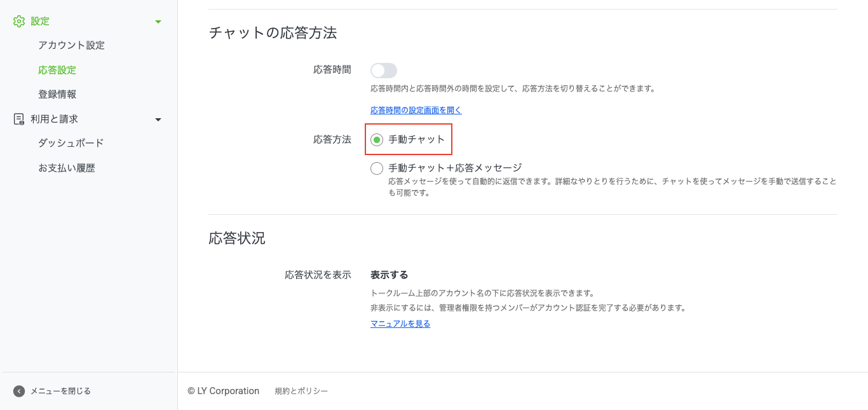Select 応答設定 in the sidebar
Image resolution: width=868 pixels, height=410 pixels.
[57, 70]
